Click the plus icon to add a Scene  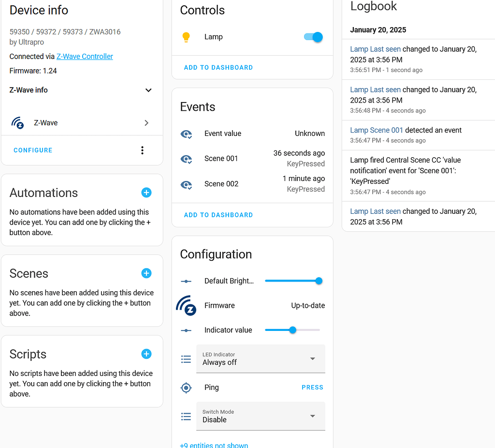pyautogui.click(x=146, y=273)
